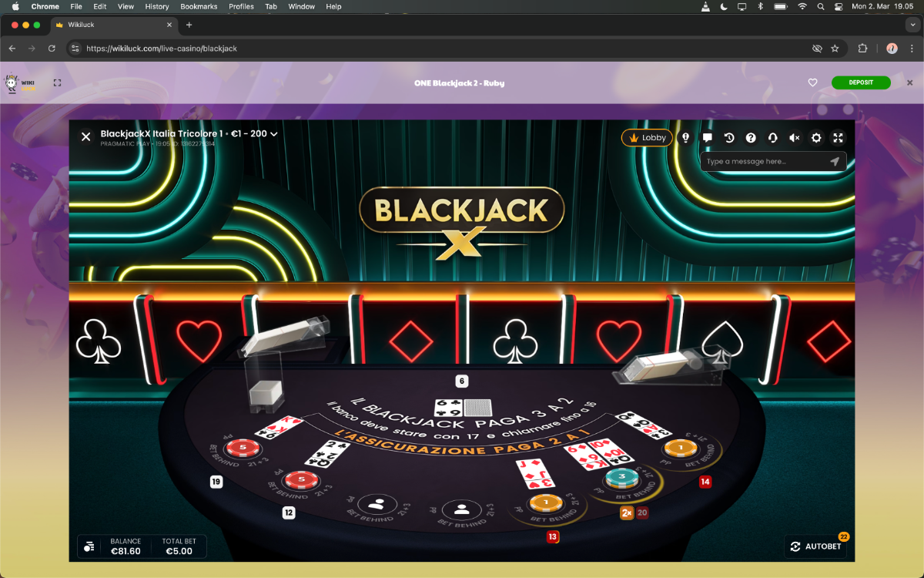Add game to favorites heart
The image size is (924, 578).
[x=812, y=82]
